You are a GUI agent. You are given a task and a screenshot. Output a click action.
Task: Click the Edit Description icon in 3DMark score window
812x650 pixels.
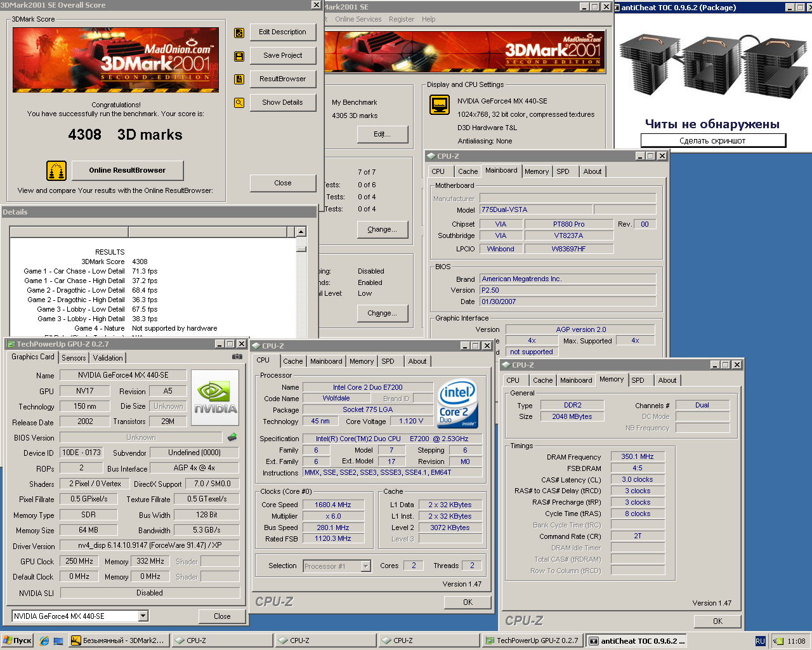point(239,32)
